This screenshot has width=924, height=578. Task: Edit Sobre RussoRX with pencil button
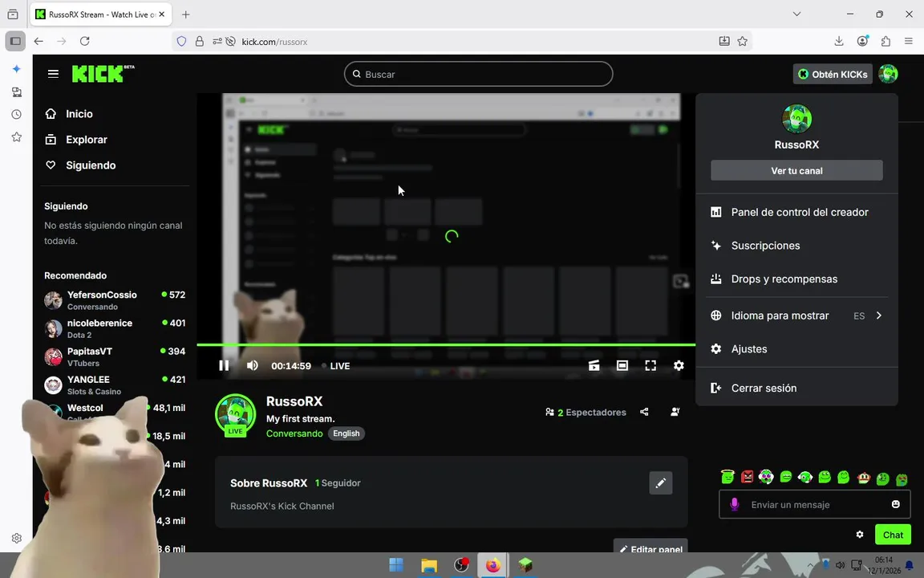click(x=661, y=483)
